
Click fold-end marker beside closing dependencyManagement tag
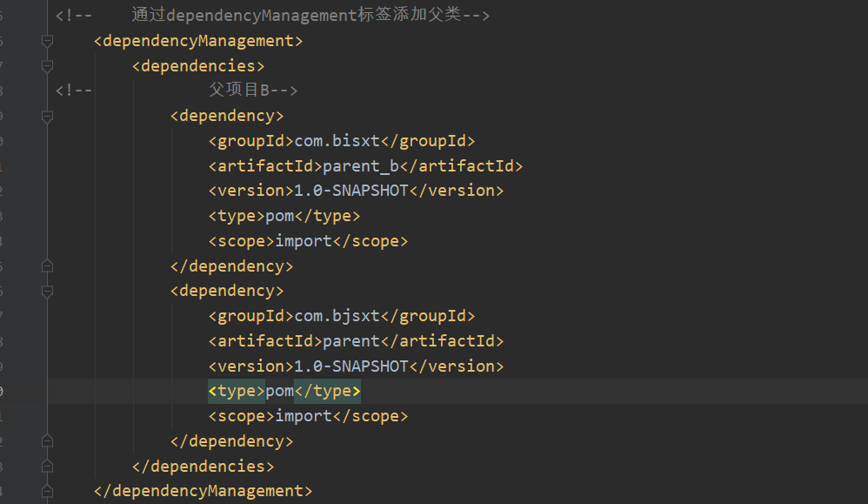(x=47, y=491)
